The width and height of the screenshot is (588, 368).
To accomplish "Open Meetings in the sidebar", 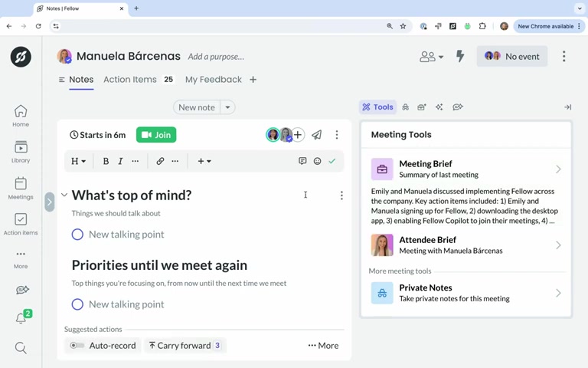I will coord(21,189).
